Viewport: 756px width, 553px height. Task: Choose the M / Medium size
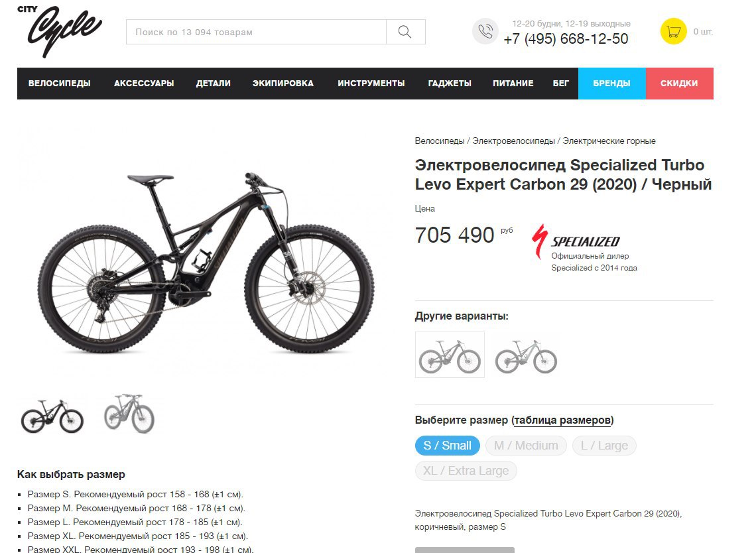pyautogui.click(x=526, y=446)
